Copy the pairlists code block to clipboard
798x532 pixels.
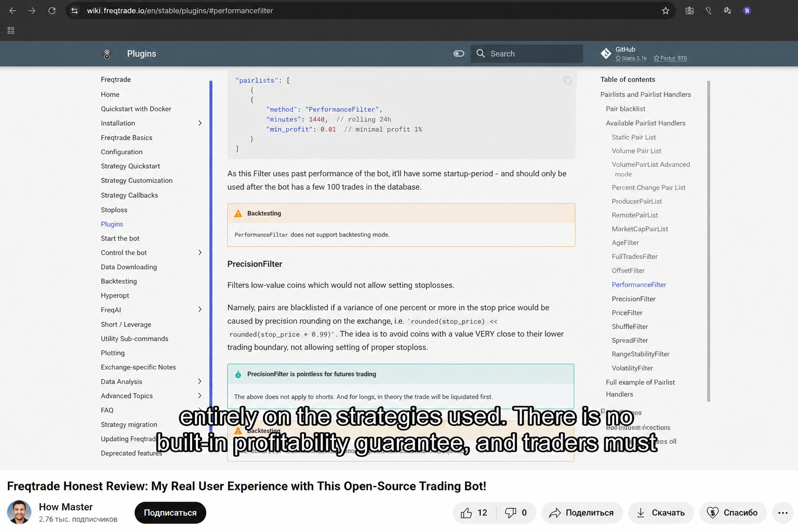pos(567,81)
